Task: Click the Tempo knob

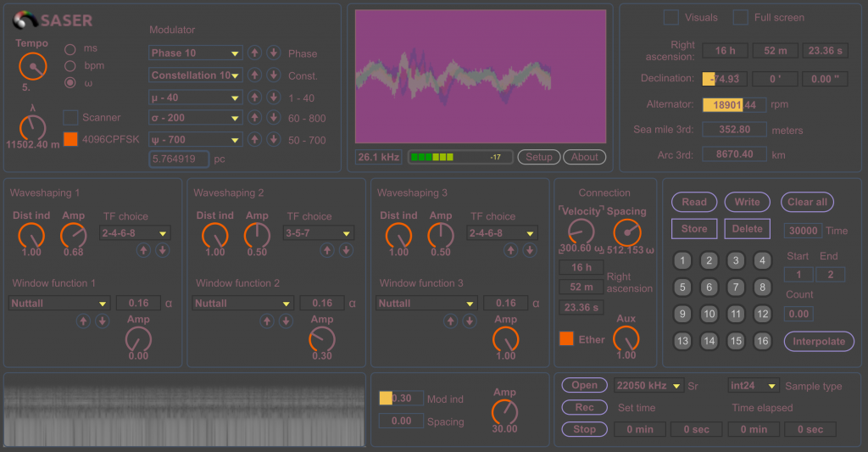Action: click(x=33, y=65)
